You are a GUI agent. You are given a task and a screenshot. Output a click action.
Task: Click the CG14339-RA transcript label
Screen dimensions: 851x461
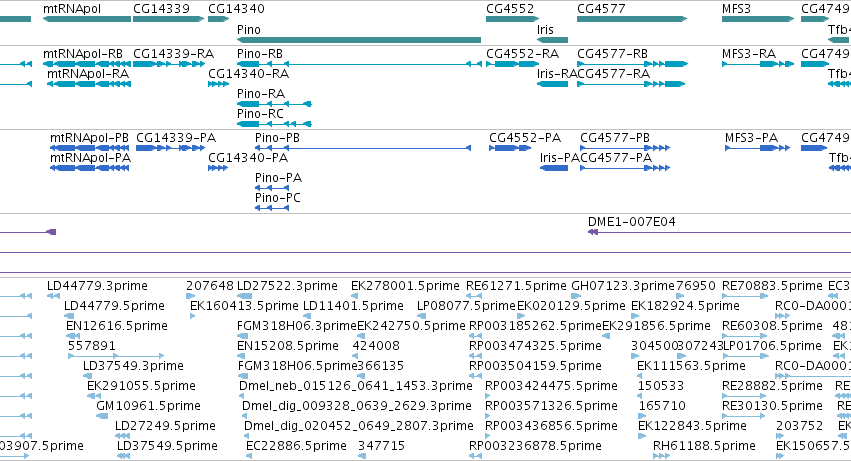click(x=173, y=54)
